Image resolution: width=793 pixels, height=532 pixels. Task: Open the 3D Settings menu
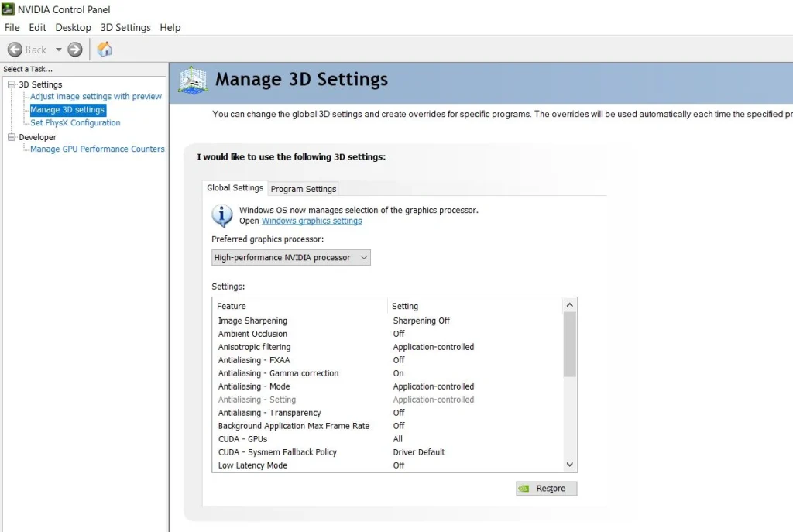click(x=125, y=27)
